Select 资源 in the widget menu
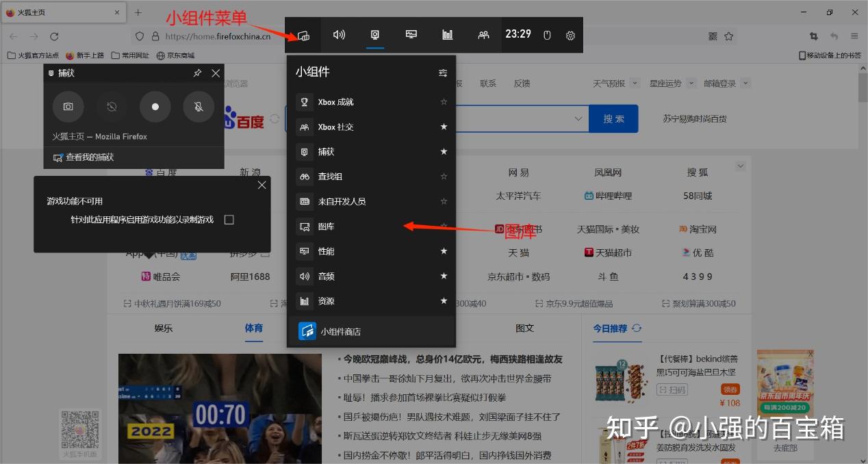The height and width of the screenshot is (464, 868). 371,301
